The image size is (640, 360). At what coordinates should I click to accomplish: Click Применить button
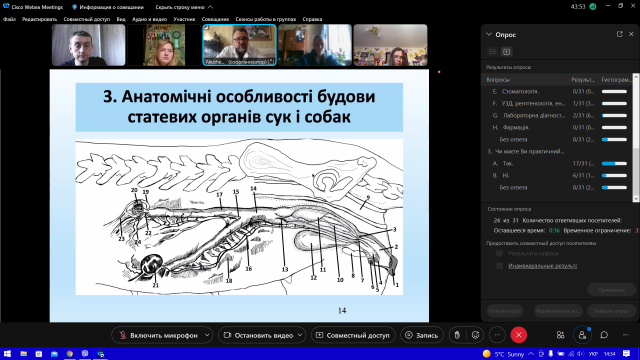[611, 290]
